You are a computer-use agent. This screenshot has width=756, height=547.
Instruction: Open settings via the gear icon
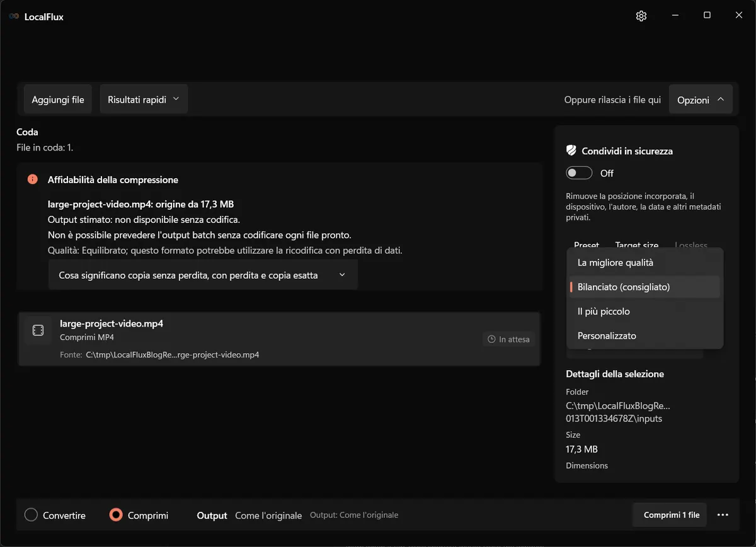(x=641, y=16)
